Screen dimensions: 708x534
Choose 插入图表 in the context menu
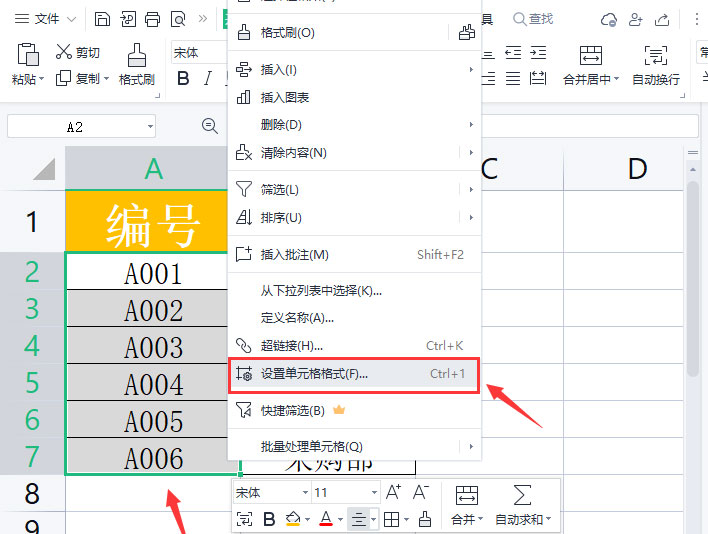pyautogui.click(x=354, y=97)
